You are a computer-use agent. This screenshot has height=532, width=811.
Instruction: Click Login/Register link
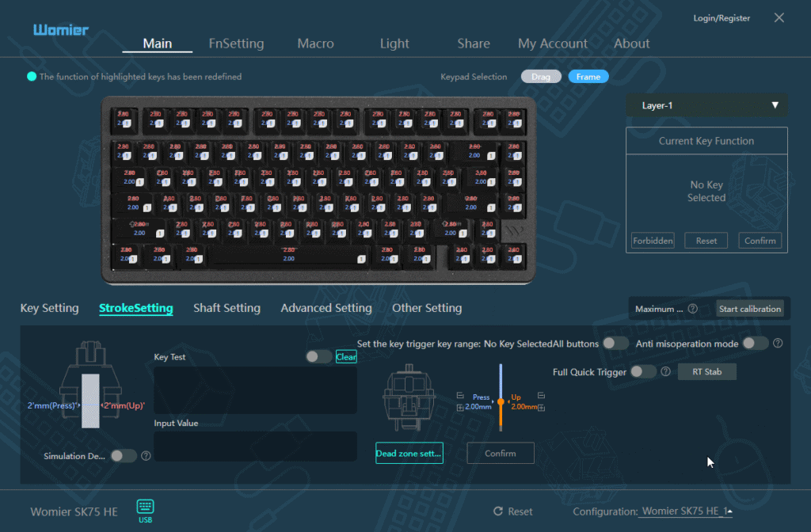pyautogui.click(x=722, y=18)
